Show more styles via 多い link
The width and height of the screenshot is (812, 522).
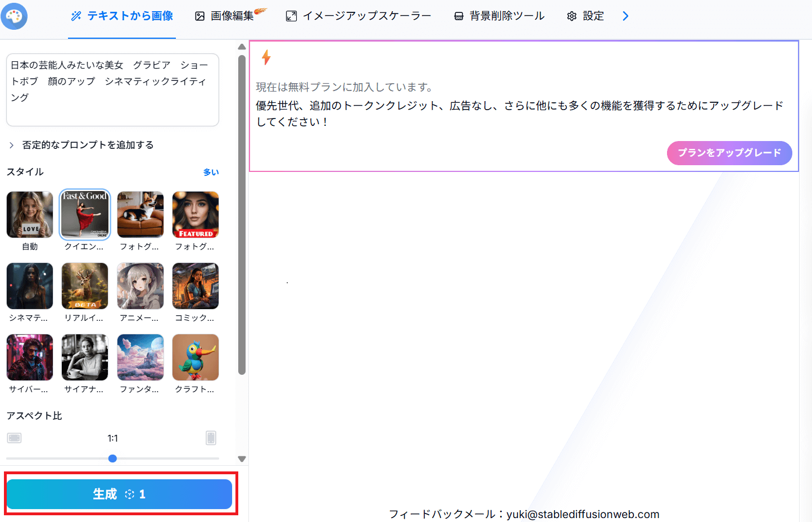tap(211, 172)
